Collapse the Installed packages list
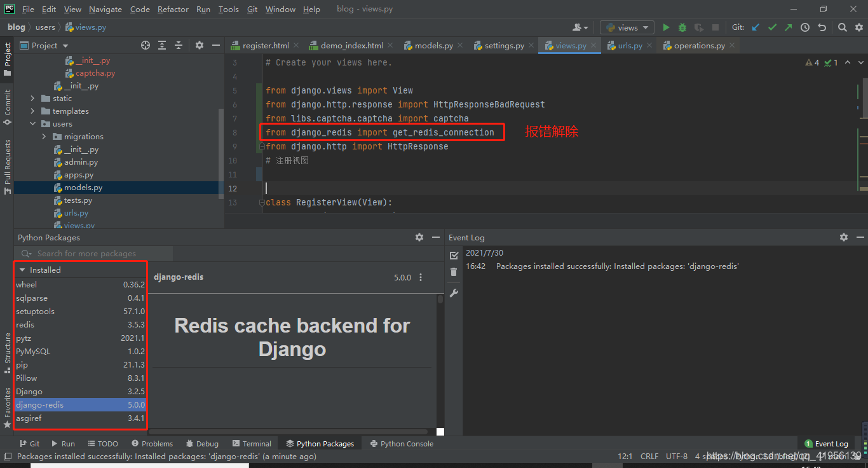Viewport: 868px width, 468px height. click(22, 270)
